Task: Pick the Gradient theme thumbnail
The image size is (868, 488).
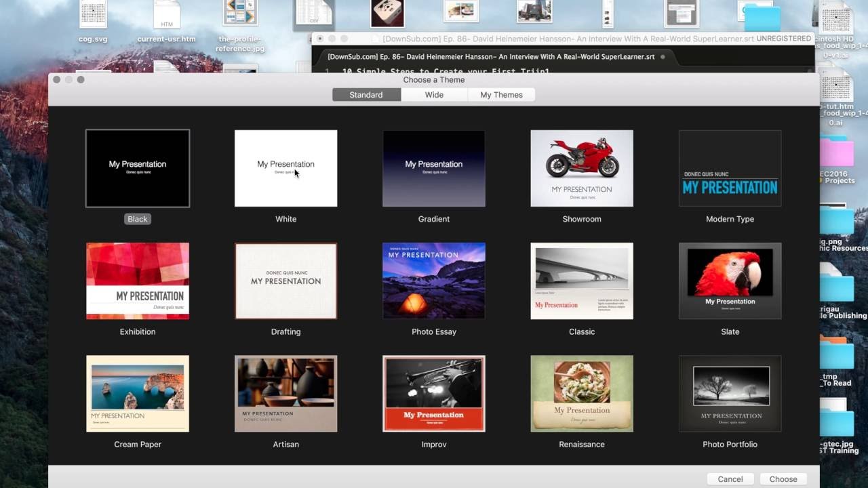Action: pos(434,168)
